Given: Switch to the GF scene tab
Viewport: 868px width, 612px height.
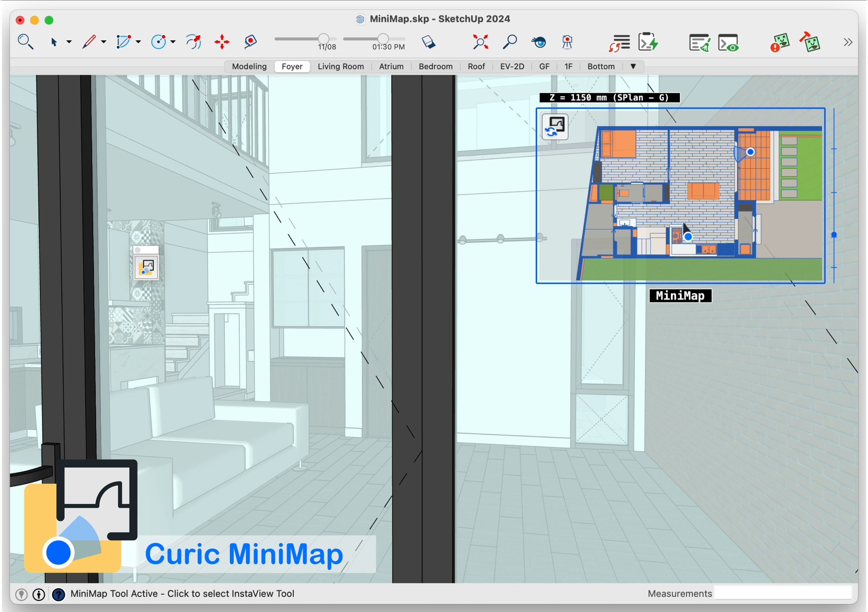Looking at the screenshot, I should coord(544,66).
